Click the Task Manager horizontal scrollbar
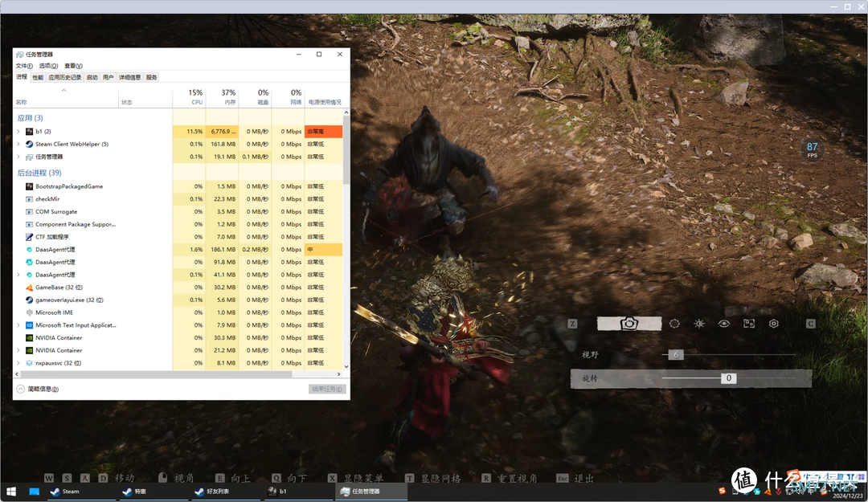The width and height of the screenshot is (868, 502). click(156, 374)
